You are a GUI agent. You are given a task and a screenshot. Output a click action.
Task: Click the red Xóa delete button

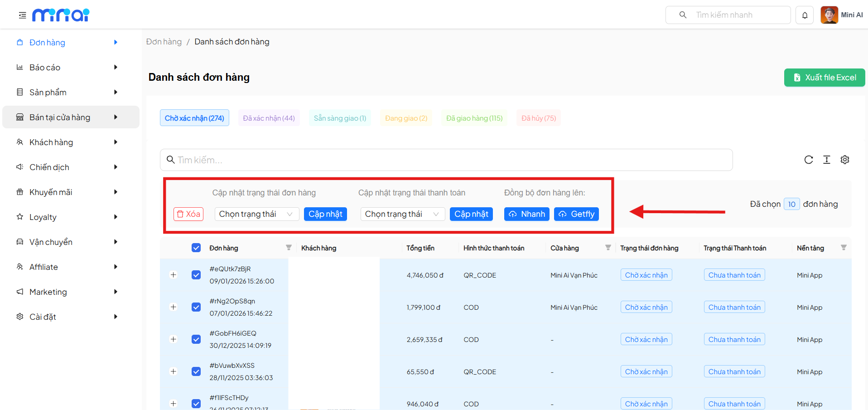[188, 214]
